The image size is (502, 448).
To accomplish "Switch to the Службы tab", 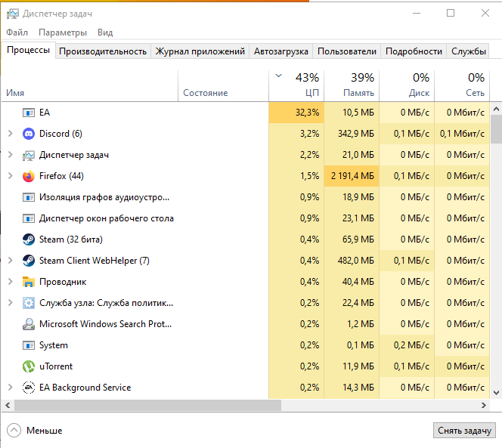I will pos(469,51).
